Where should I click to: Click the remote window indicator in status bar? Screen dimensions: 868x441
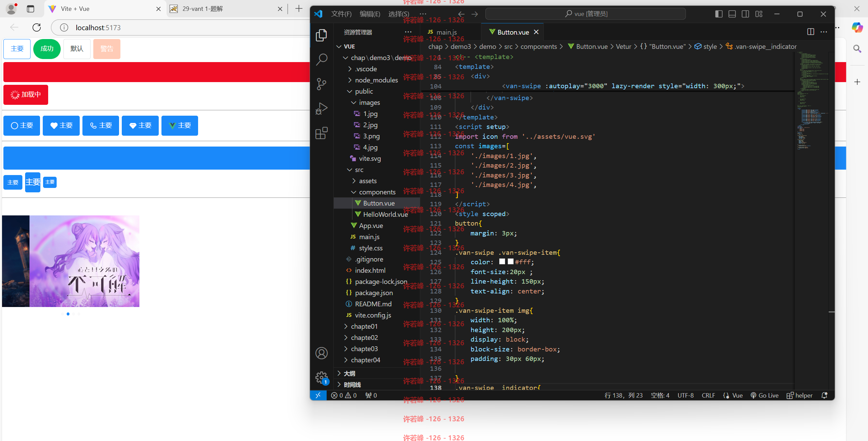coord(318,395)
